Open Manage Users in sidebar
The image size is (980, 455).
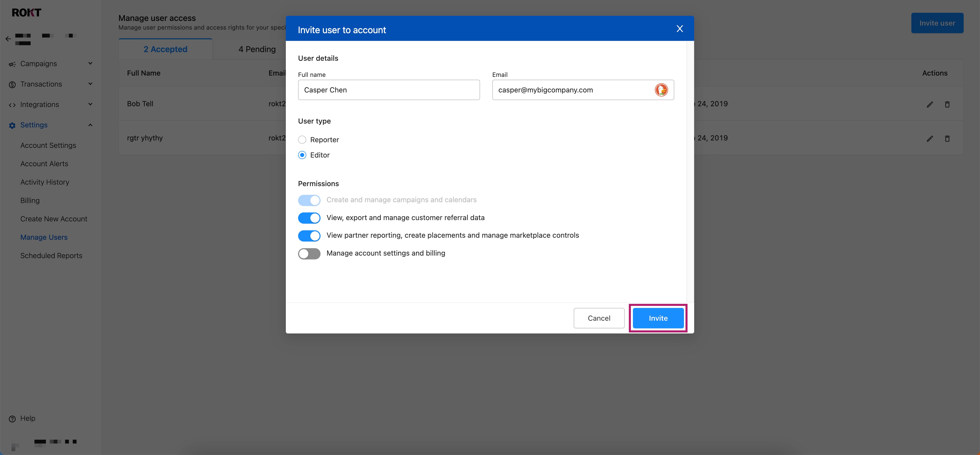click(44, 237)
